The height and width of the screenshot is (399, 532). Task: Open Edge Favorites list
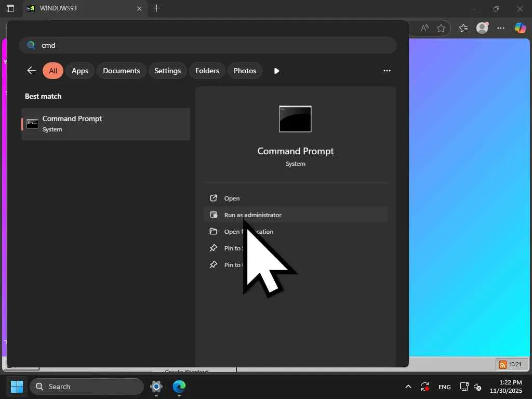coord(463,28)
